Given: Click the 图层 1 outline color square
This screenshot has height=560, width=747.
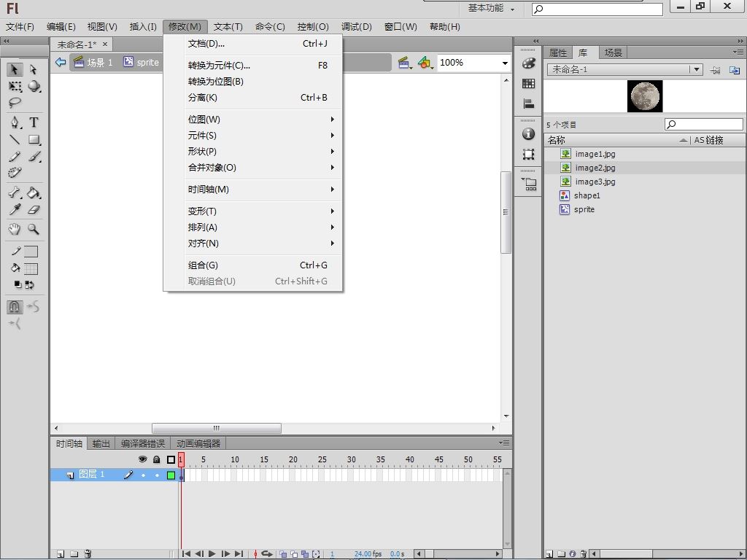Looking at the screenshot, I should (171, 475).
